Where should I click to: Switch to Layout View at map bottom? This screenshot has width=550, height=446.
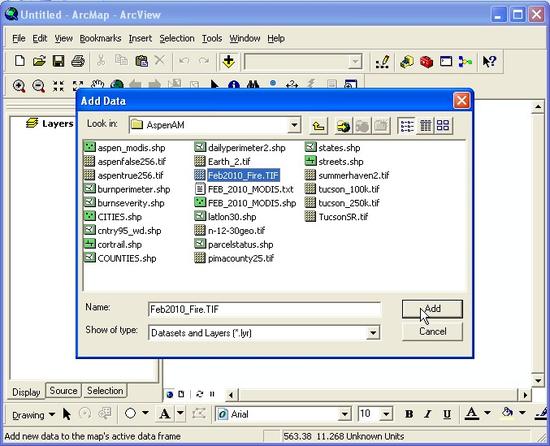click(181, 394)
